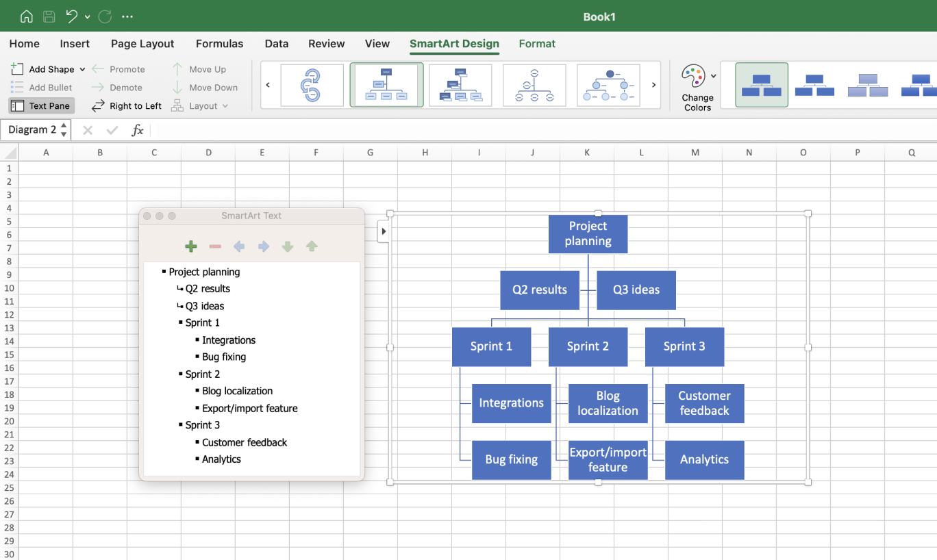Click the green plus icon in SmartArt Text pane
Image resolution: width=937 pixels, height=560 pixels.
pyautogui.click(x=191, y=246)
